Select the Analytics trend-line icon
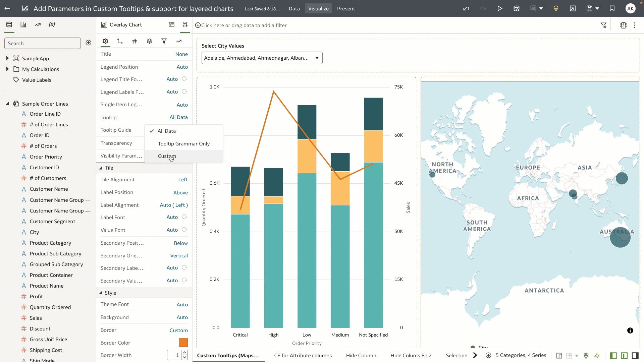This screenshot has height=362, width=644. click(179, 41)
